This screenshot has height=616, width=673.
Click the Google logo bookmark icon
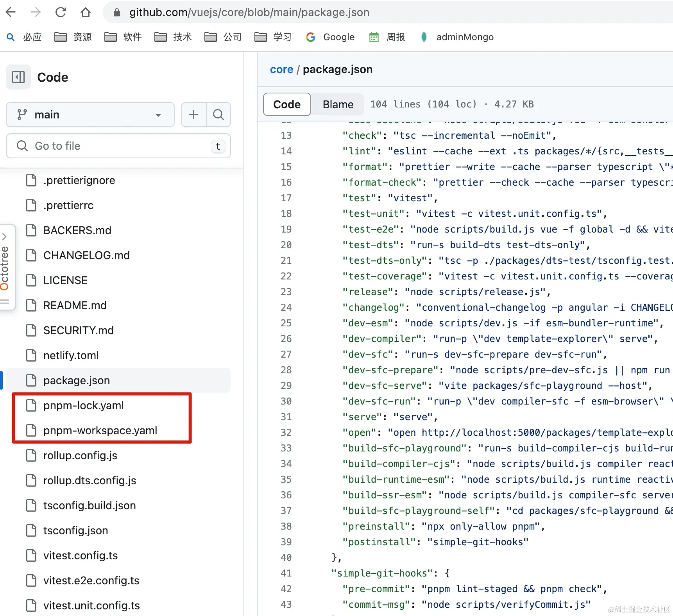tap(311, 37)
